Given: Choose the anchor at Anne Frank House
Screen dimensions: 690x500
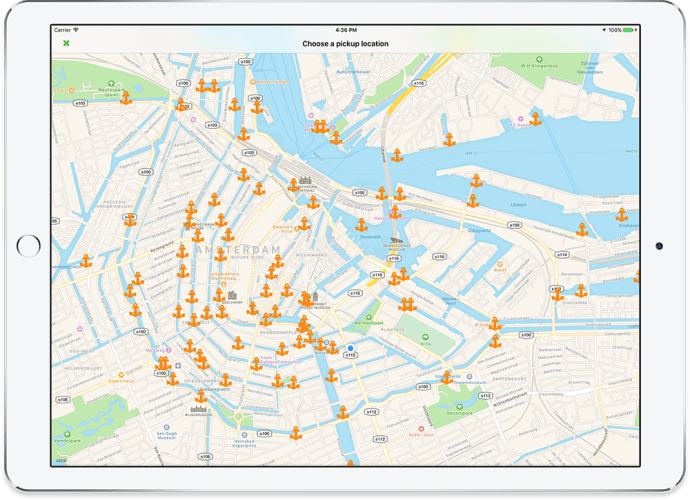Looking at the screenshot, I should [x=189, y=221].
